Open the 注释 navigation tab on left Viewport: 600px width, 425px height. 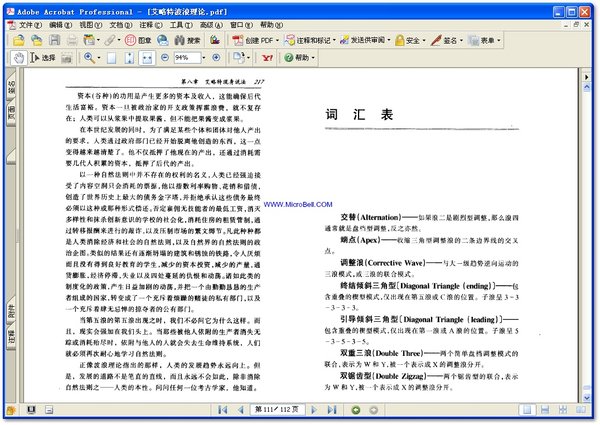pos(11,337)
